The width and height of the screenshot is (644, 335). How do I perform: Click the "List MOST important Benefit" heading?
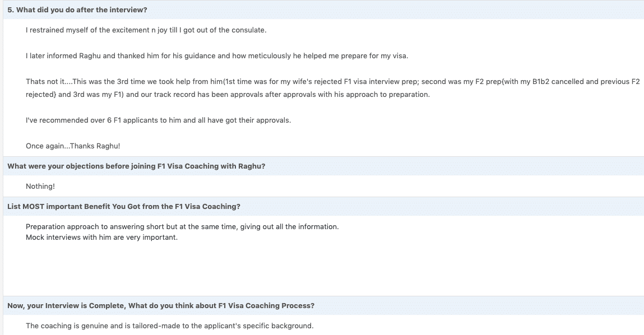tap(124, 207)
